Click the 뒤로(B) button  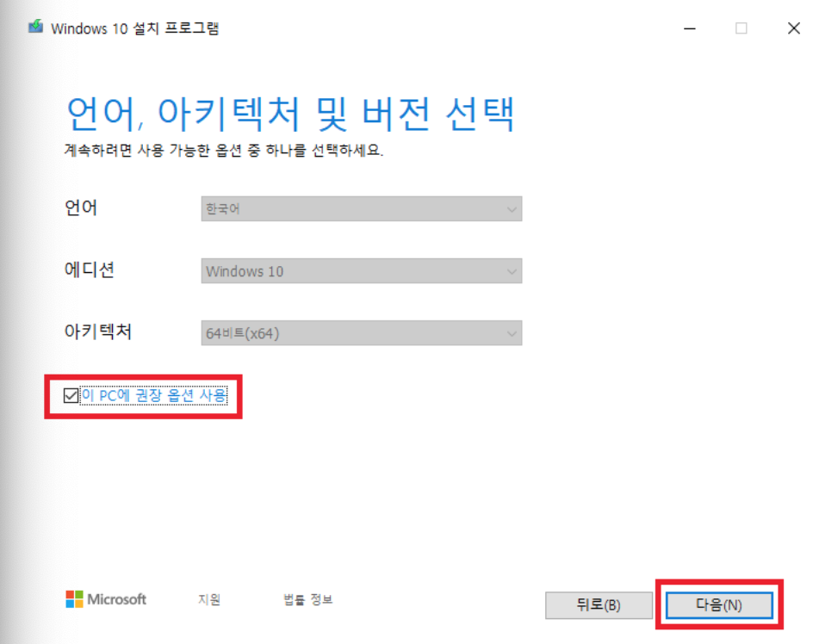coord(599,604)
